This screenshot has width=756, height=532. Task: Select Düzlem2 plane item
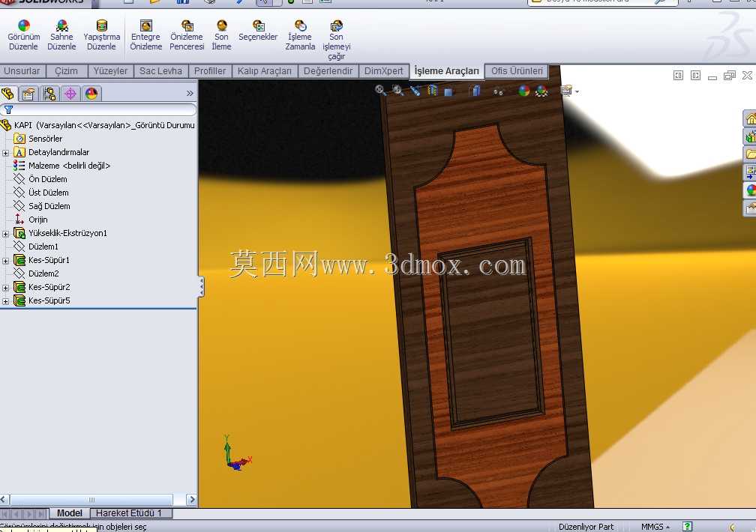43,273
